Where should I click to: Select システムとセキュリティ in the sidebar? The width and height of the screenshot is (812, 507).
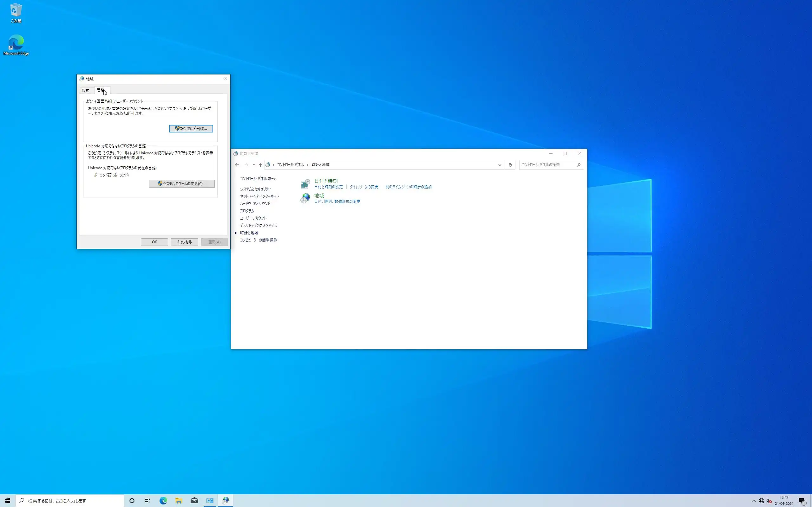(x=255, y=189)
